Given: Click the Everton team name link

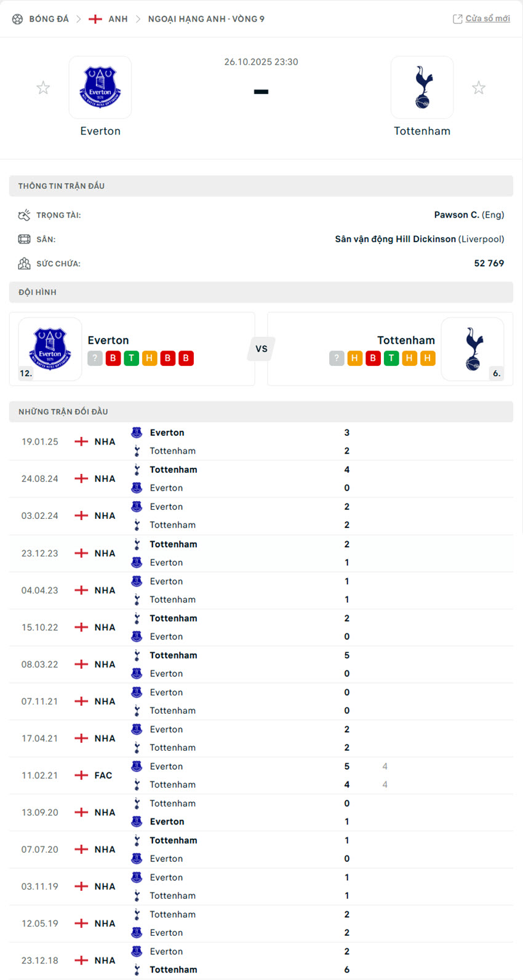Looking at the screenshot, I should pyautogui.click(x=100, y=130).
